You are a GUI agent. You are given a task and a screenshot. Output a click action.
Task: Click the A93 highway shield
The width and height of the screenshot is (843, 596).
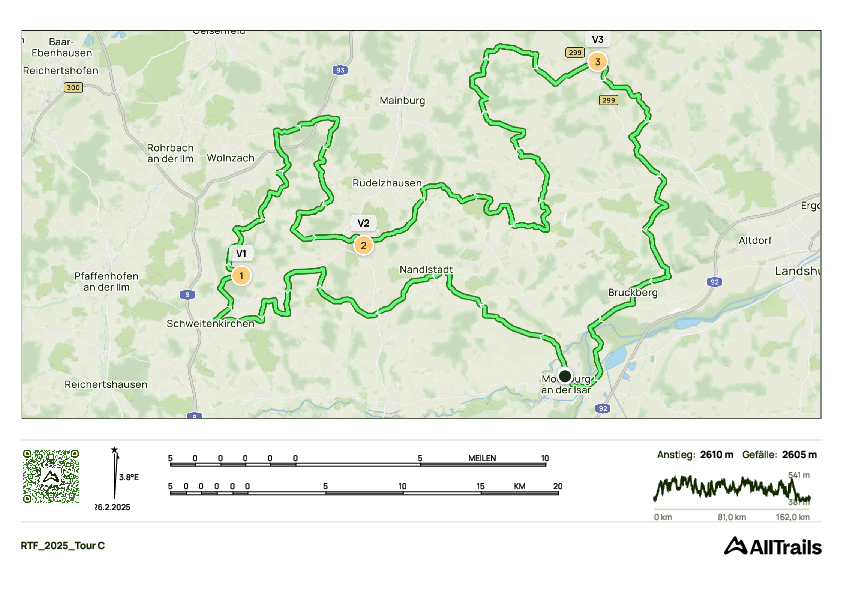[340, 70]
